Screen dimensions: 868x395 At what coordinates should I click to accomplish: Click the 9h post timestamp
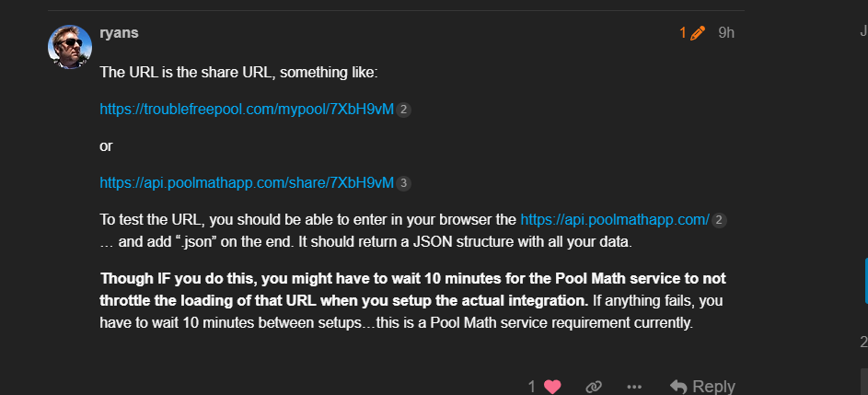coord(726,33)
